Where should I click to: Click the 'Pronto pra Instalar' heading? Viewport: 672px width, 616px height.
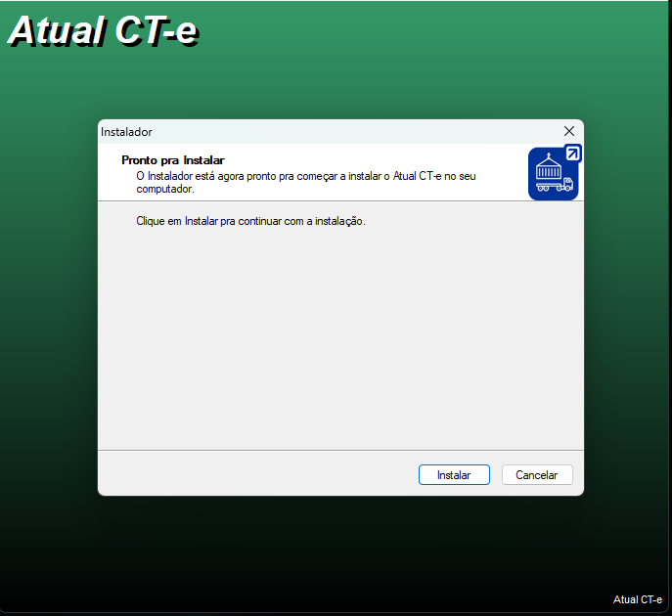tap(173, 160)
